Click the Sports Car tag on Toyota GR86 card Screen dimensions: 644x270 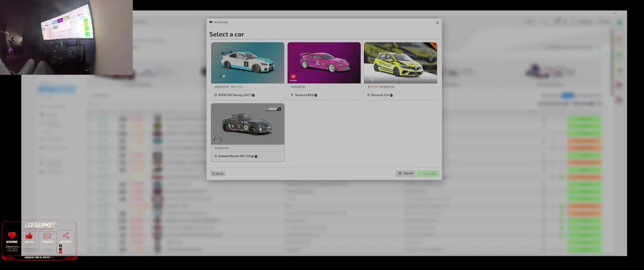298,87
